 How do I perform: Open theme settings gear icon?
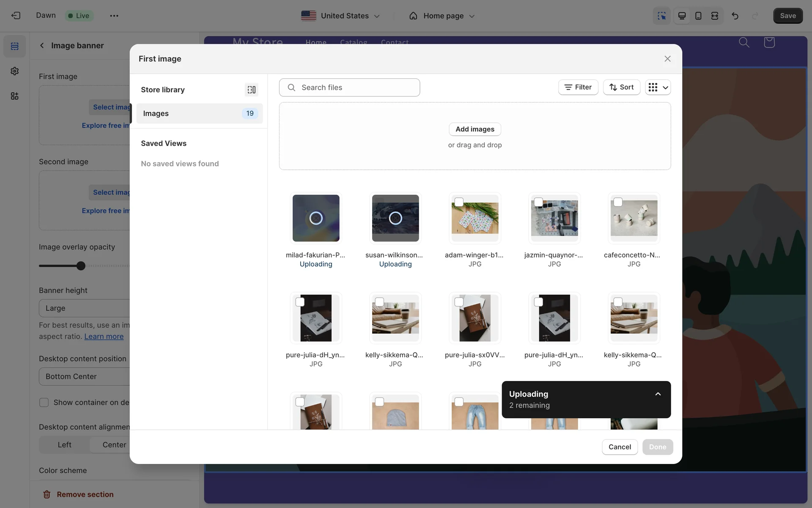(15, 71)
